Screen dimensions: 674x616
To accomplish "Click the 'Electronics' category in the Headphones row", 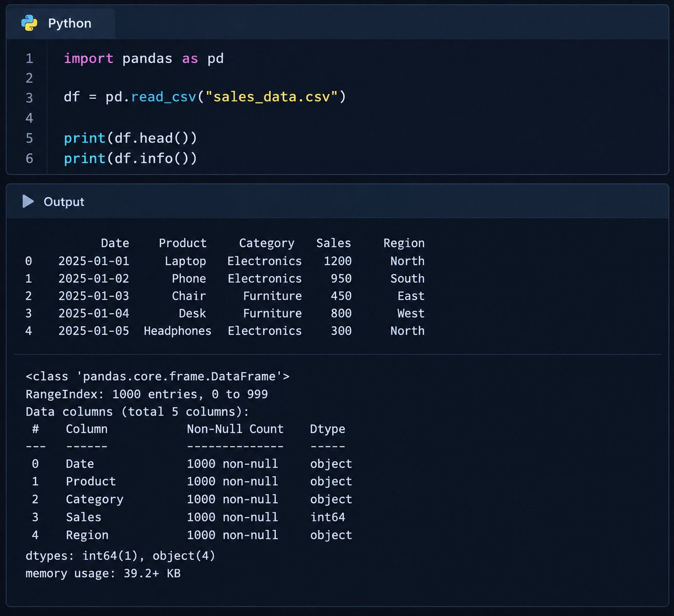I will tap(265, 331).
